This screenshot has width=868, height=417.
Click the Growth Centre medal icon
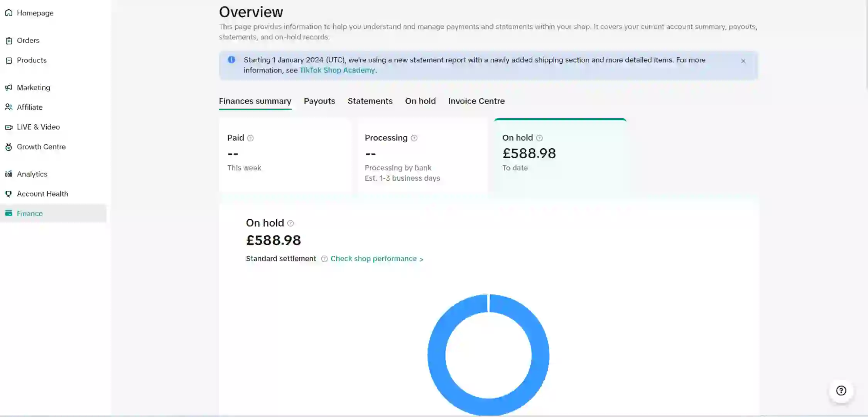8,147
